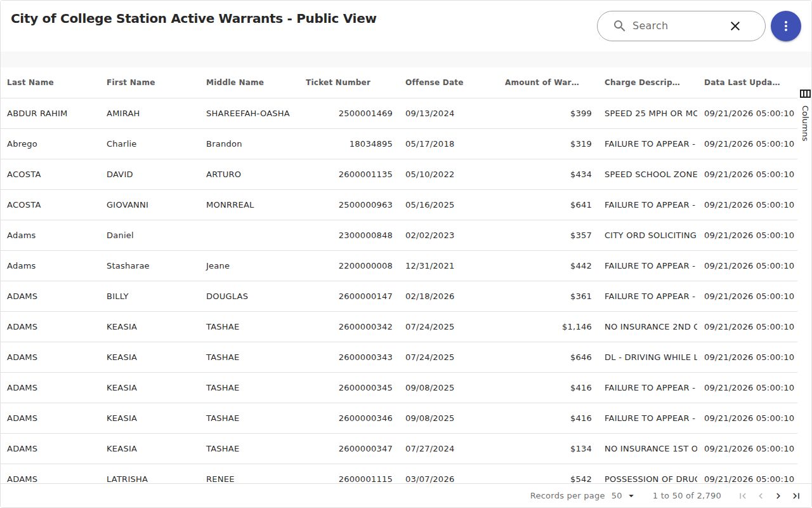Go to the next page of records
Viewport: 812px width, 508px height.
click(778, 496)
